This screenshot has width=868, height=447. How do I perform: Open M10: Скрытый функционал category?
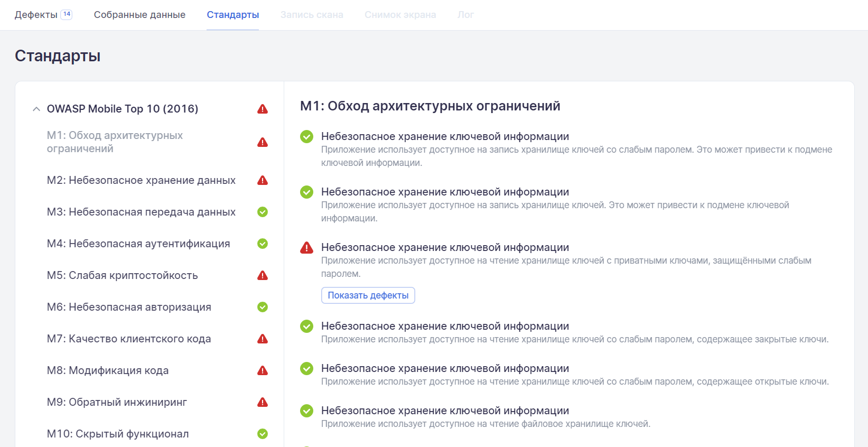[118, 434]
